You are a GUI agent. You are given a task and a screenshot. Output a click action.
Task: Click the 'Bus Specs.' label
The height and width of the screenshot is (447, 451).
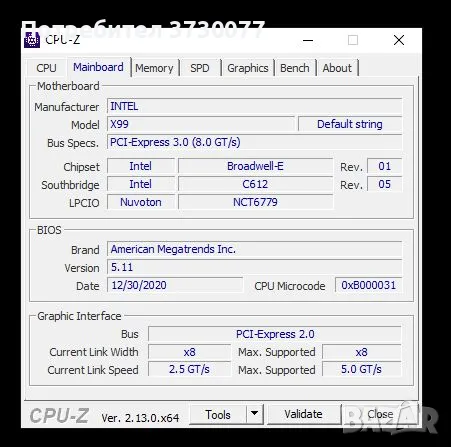point(73,143)
